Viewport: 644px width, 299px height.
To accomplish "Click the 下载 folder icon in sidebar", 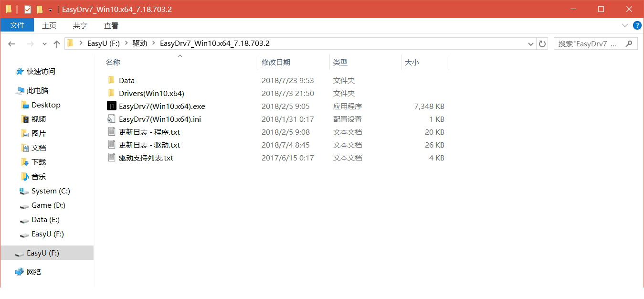I will point(25,162).
